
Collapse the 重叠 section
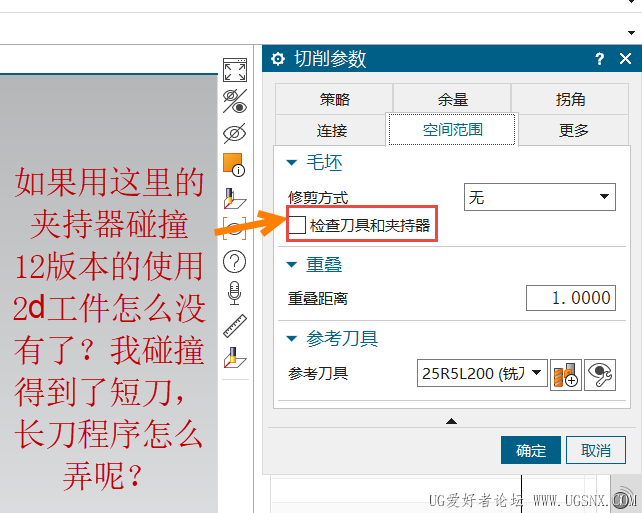tap(292, 264)
